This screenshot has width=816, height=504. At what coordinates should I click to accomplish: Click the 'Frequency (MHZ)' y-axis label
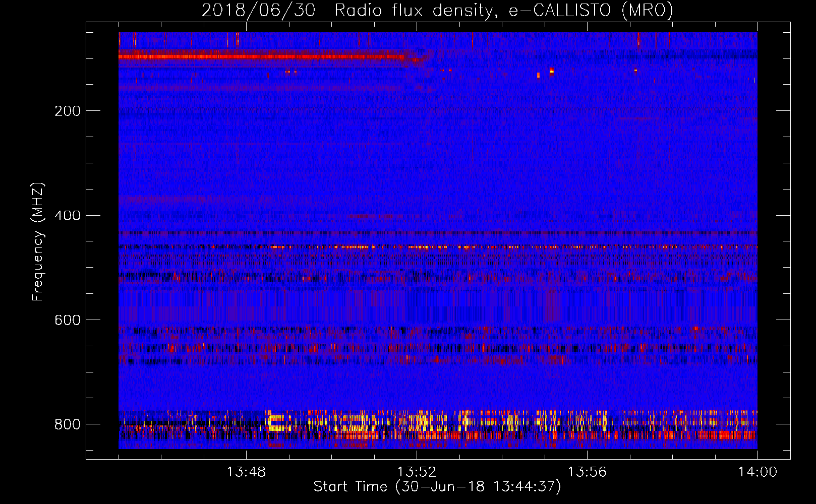38,241
